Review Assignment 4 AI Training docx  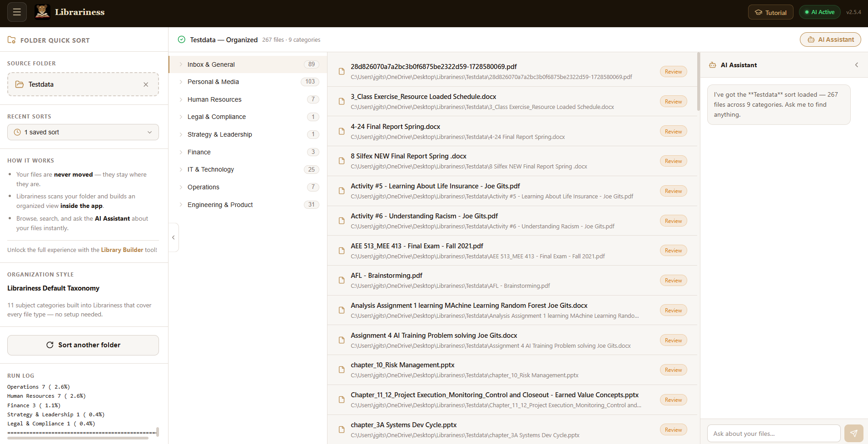(x=673, y=340)
